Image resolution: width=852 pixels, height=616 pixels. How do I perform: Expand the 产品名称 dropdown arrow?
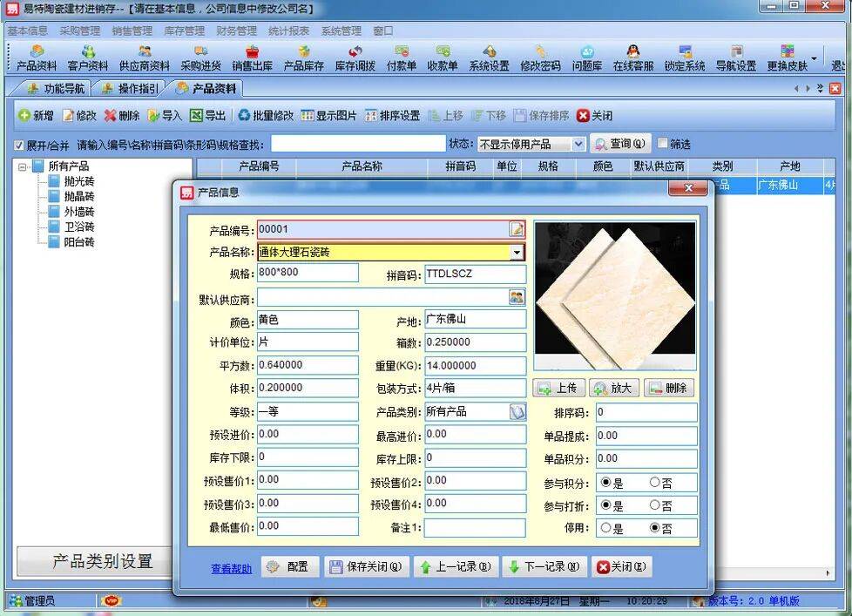[518, 251]
